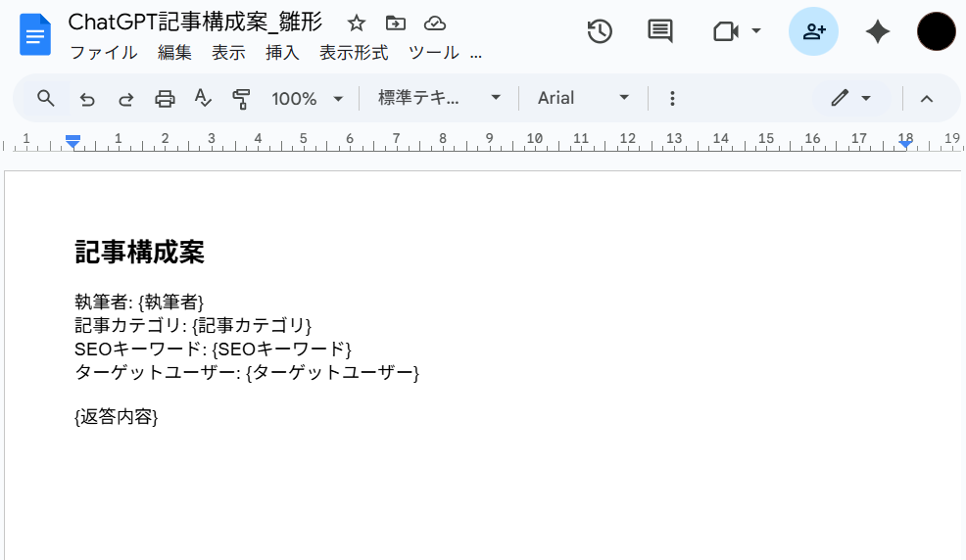The height and width of the screenshot is (560, 966).
Task: Open the ファイル menu
Action: (x=104, y=53)
